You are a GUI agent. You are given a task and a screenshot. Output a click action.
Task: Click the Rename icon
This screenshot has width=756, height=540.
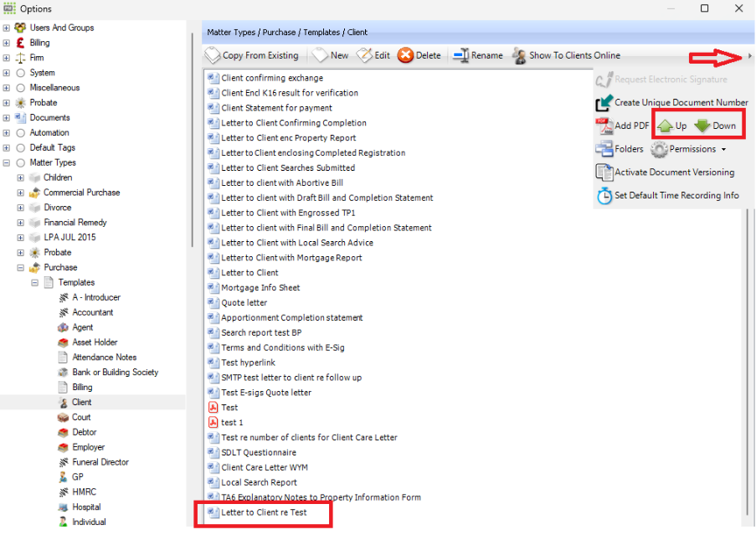[461, 55]
